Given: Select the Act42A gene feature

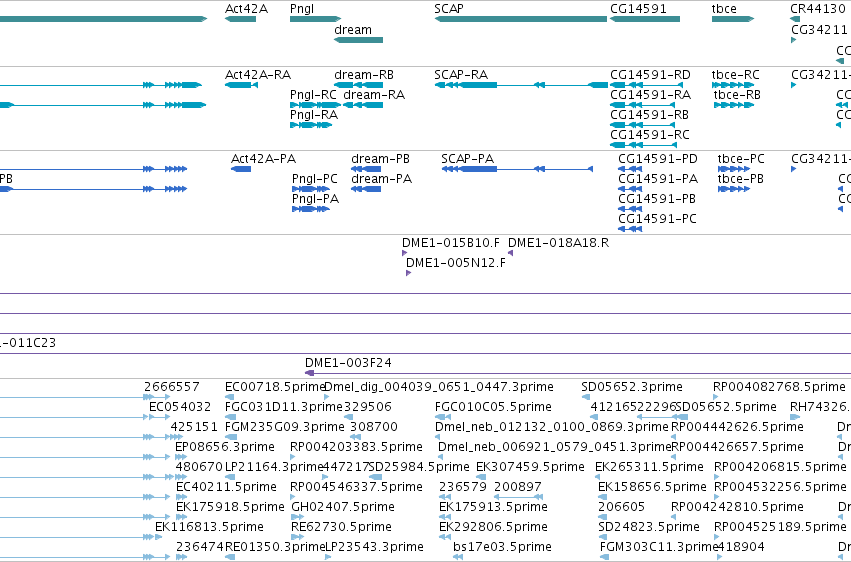Looking at the screenshot, I should point(240,19).
